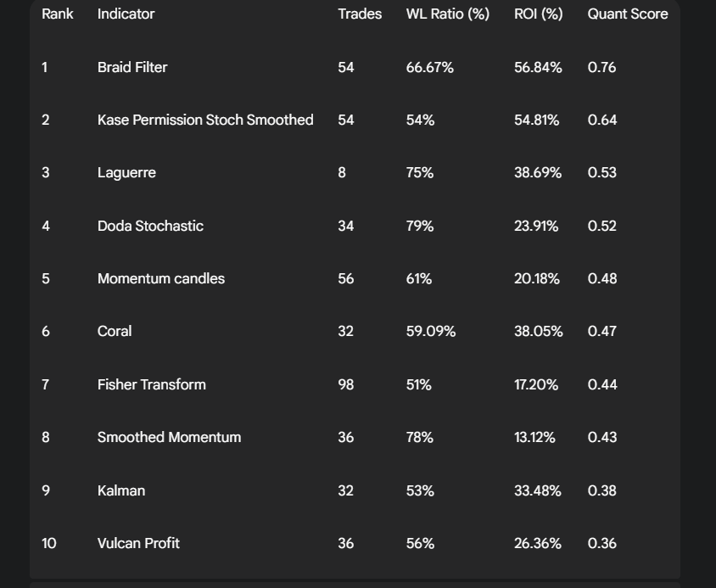Sort by the ROI (%) header
Viewport: 716px width, 588px height.
tap(538, 14)
